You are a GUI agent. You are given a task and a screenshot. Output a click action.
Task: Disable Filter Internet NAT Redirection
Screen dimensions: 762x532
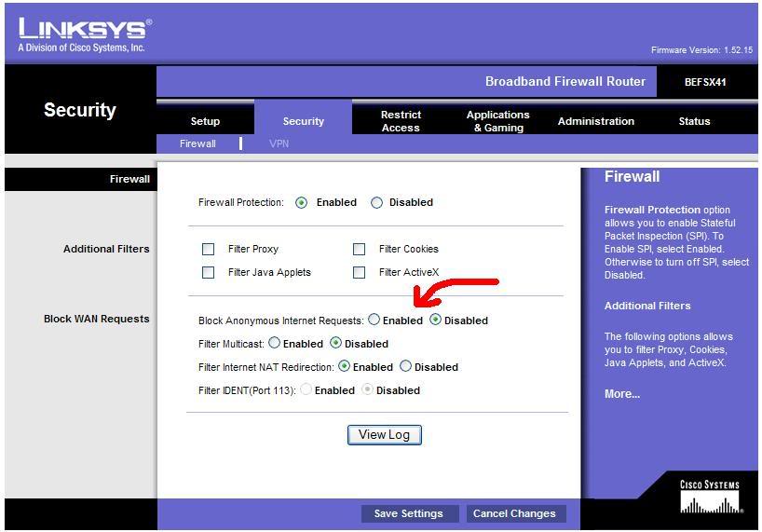pyautogui.click(x=405, y=366)
